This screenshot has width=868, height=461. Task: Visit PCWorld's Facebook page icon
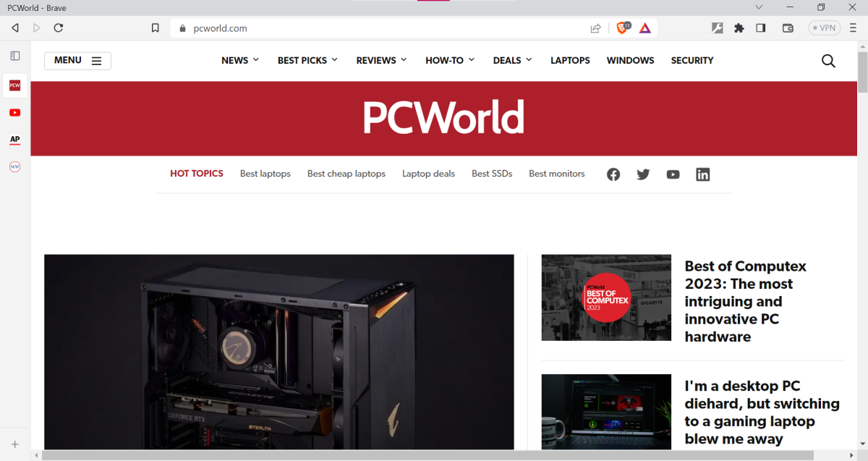tap(613, 174)
